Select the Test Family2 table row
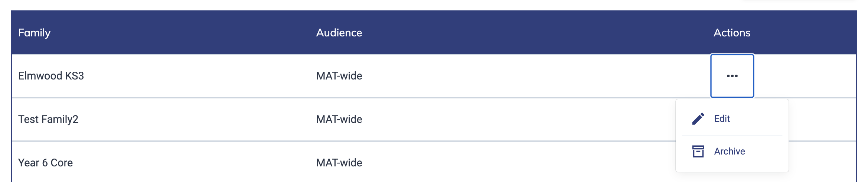Viewport: 868px width, 182px height. click(x=434, y=119)
